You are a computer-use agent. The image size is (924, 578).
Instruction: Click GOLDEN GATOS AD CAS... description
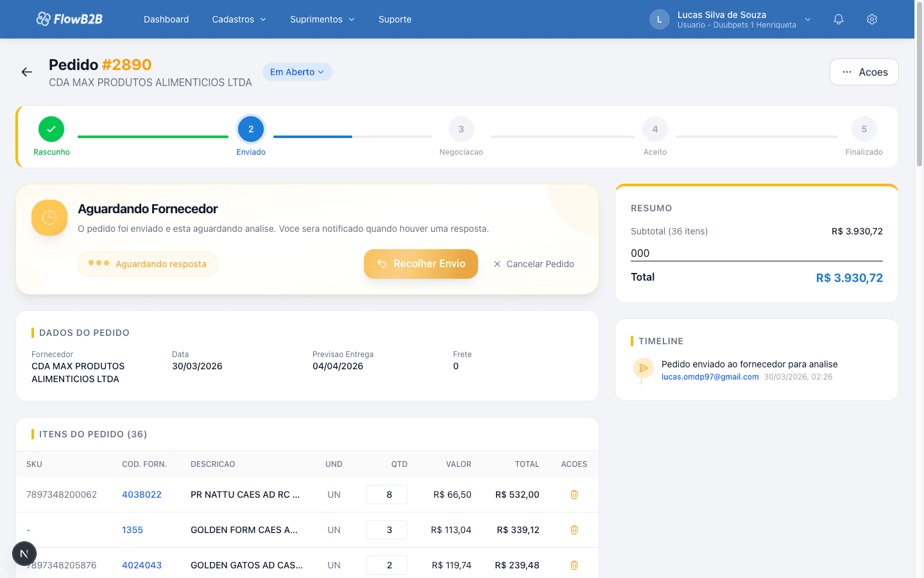click(246, 565)
